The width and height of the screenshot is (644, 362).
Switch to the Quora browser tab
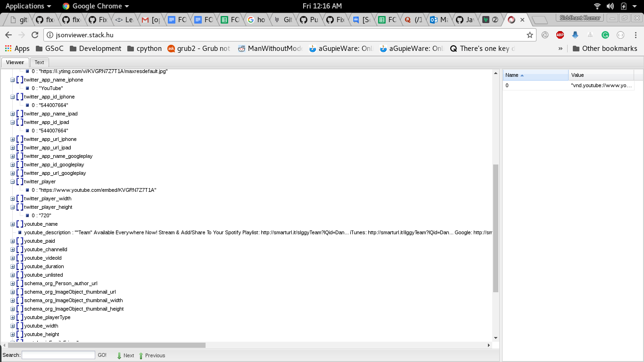413,20
